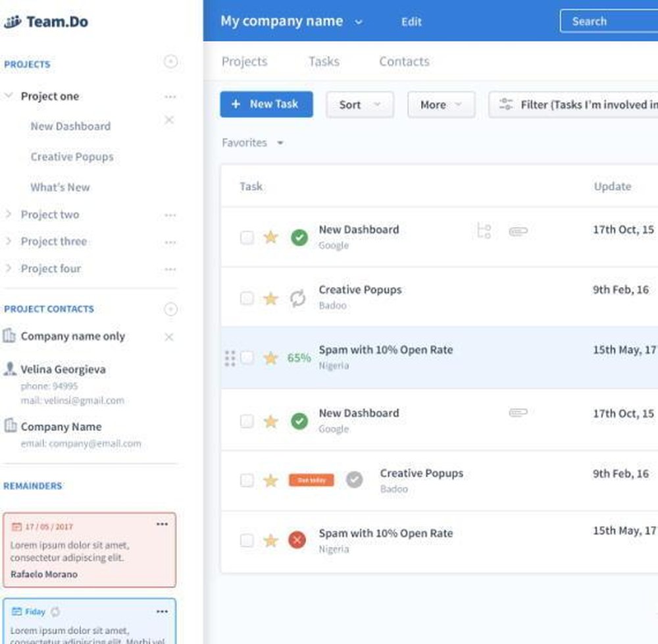Click in-progress refresh status on Creative Popups Badoo
The width and height of the screenshot is (658, 644).
pos(298,298)
